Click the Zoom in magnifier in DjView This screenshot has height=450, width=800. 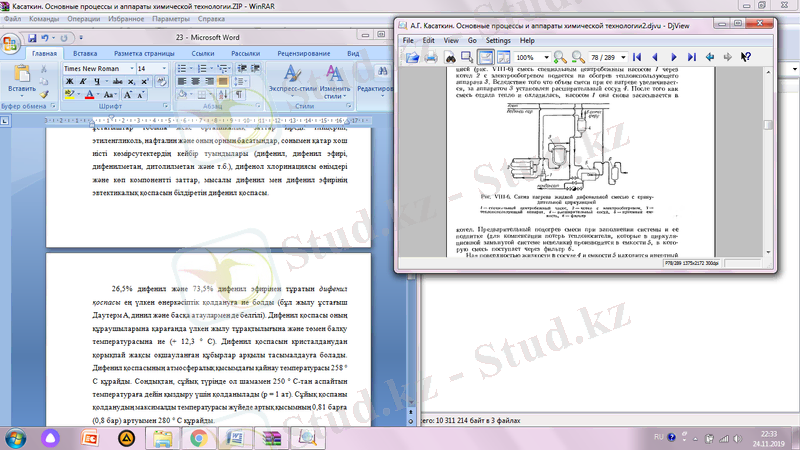click(561, 58)
